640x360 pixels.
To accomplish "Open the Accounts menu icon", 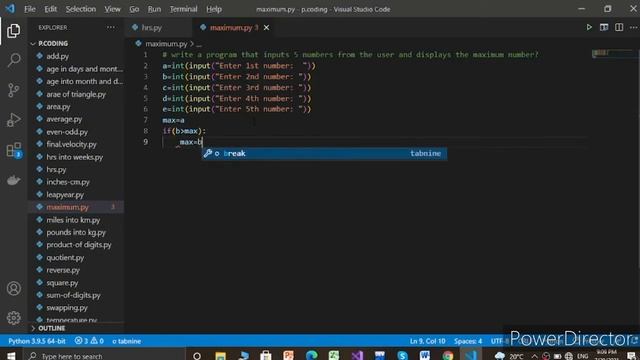I will [x=13, y=289].
